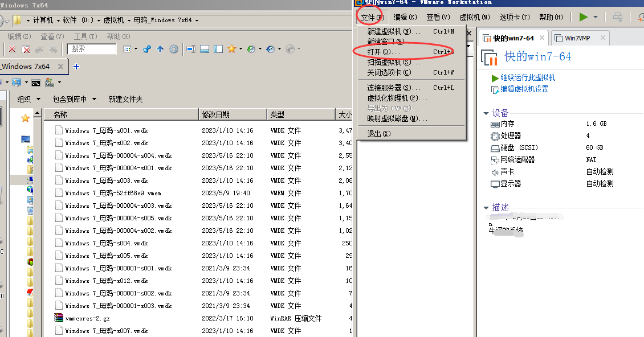
Task: Switch to the Win7VMP tab
Action: [578, 38]
